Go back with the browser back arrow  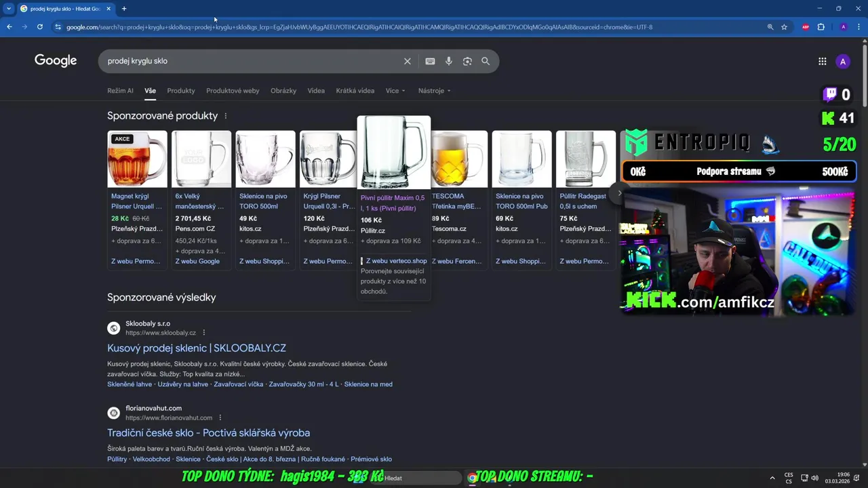click(x=9, y=27)
